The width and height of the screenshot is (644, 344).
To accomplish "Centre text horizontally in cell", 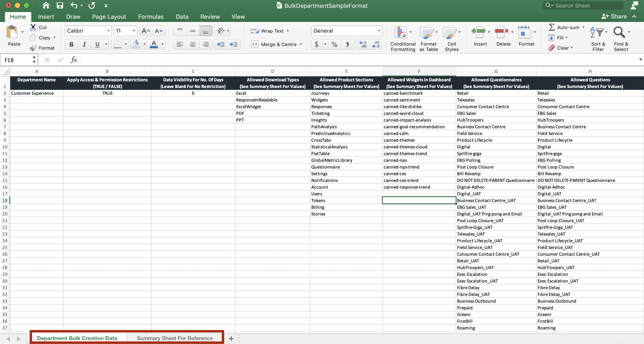I will (x=193, y=44).
